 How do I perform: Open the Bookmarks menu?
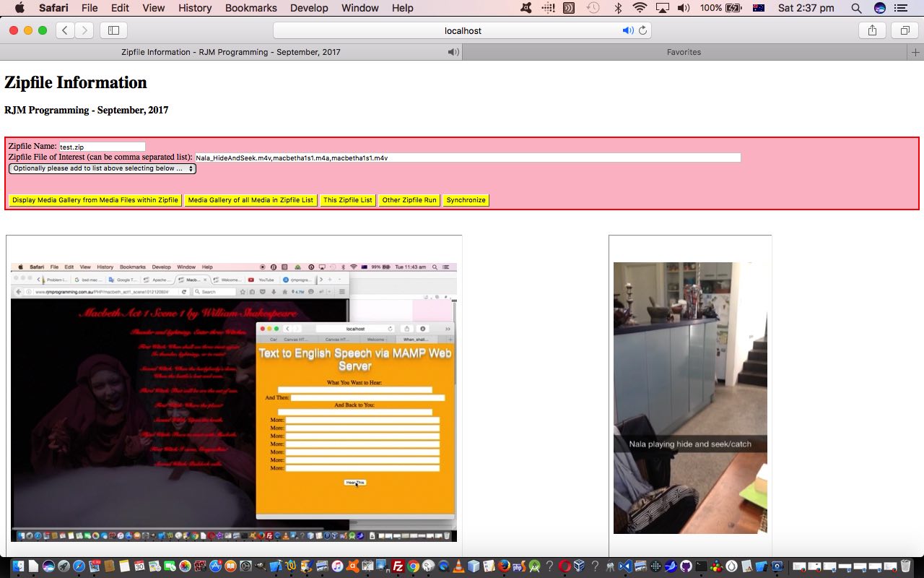(x=250, y=8)
